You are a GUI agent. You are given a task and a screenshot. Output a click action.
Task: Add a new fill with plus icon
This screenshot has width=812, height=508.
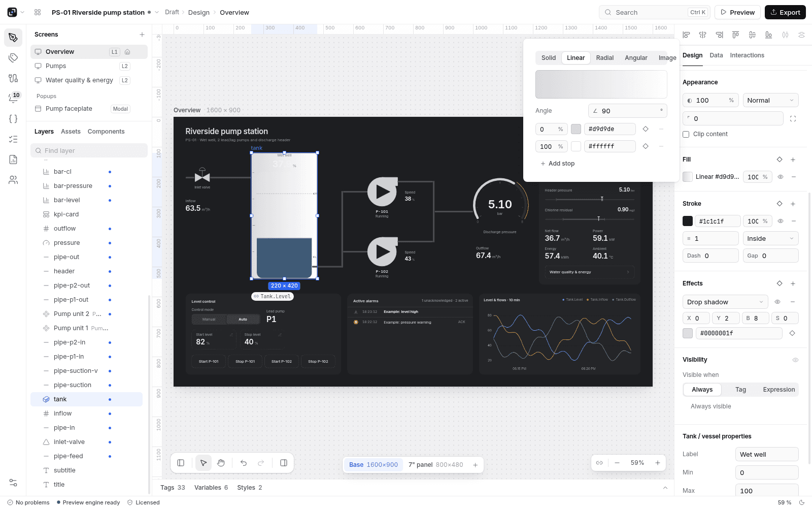(x=793, y=160)
